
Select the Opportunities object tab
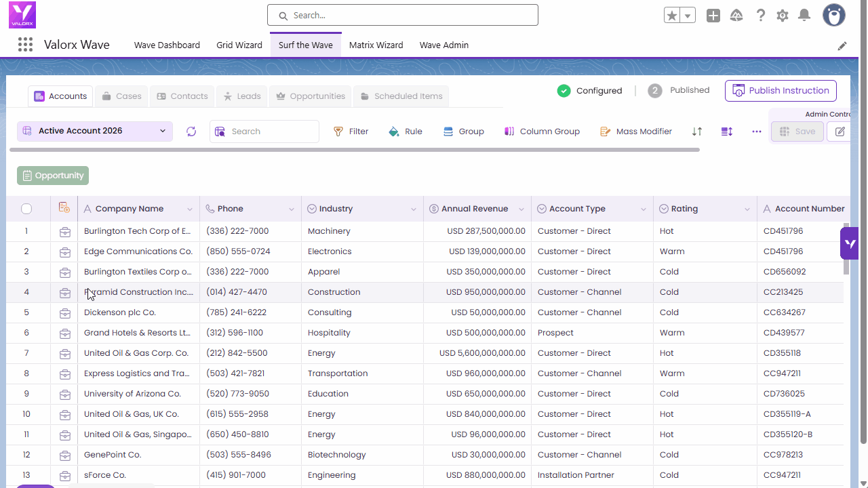pyautogui.click(x=311, y=96)
